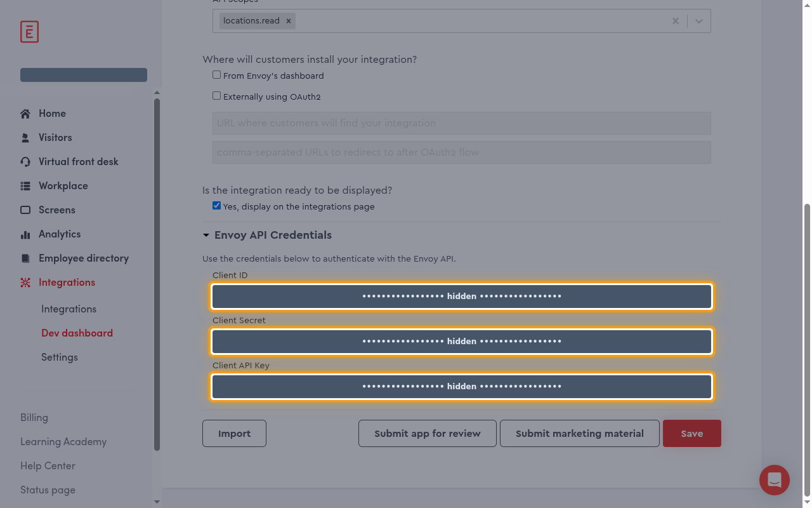Click the sidebar scroll down arrow

[x=157, y=502]
